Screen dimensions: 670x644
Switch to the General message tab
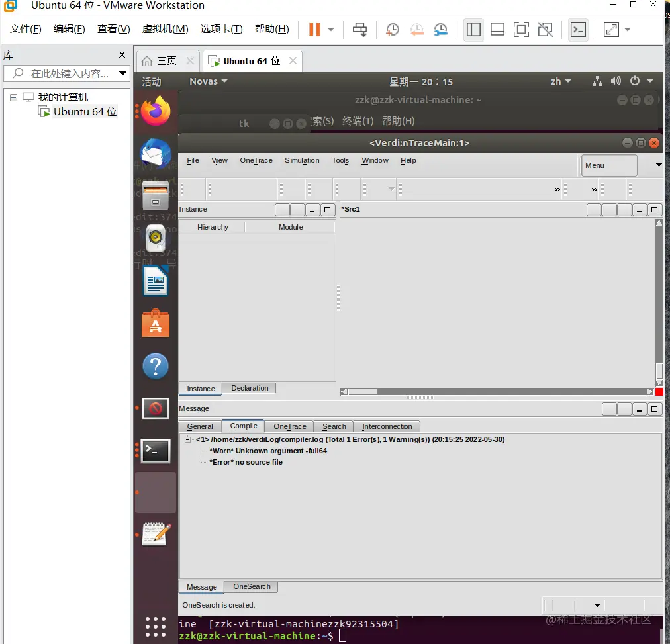[199, 426]
